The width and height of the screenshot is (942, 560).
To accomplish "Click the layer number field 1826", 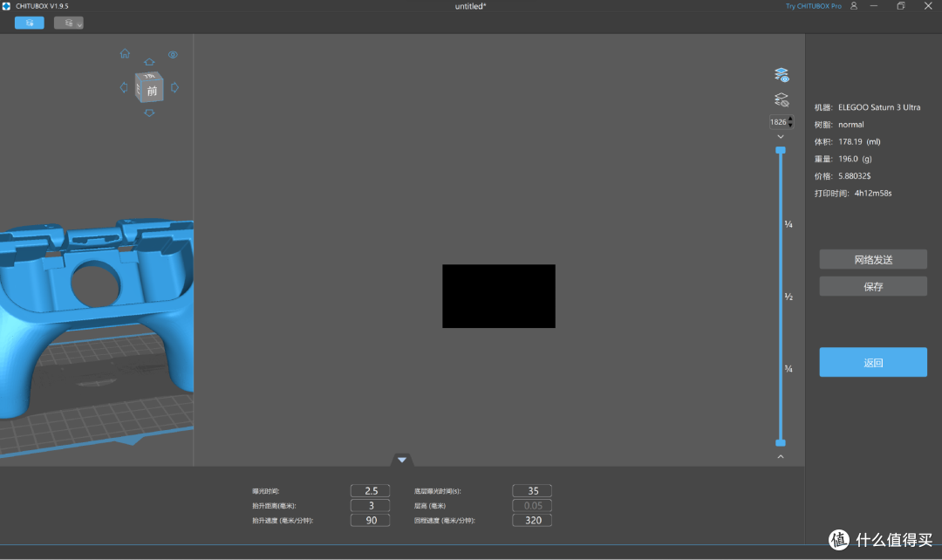I will (779, 122).
